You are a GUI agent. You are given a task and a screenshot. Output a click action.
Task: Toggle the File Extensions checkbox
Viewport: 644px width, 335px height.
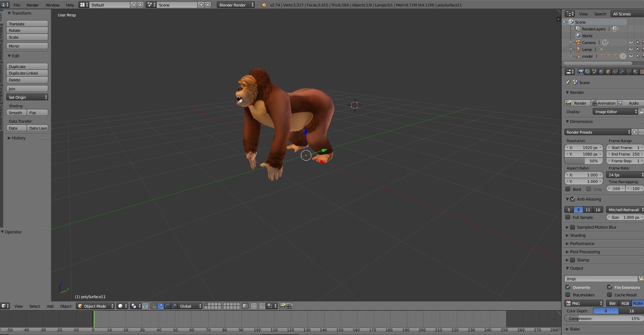click(x=610, y=287)
